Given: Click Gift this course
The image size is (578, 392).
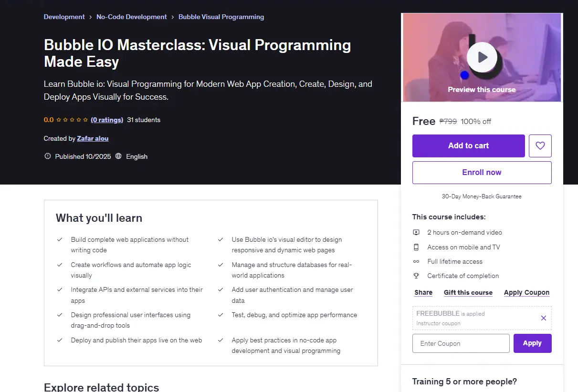Looking at the screenshot, I should click(468, 293).
